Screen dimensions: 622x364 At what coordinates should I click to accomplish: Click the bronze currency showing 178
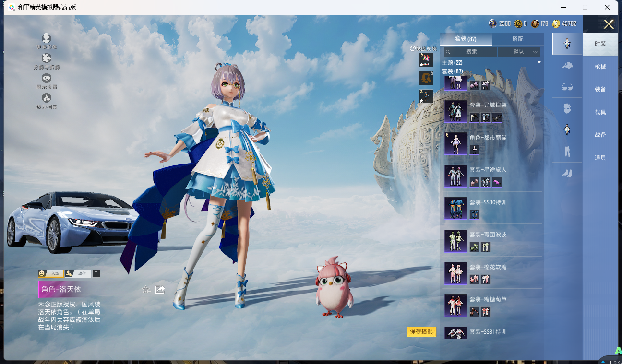point(535,23)
